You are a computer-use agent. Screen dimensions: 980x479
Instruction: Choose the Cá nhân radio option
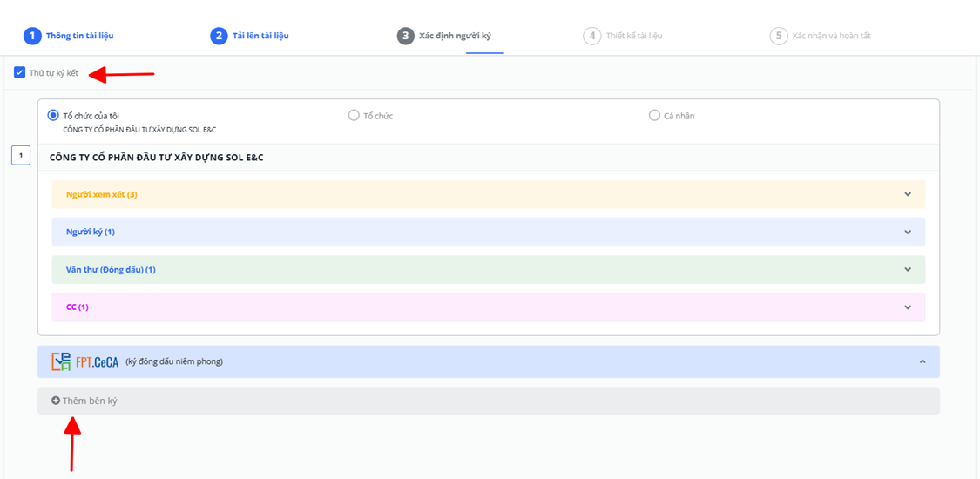point(654,115)
